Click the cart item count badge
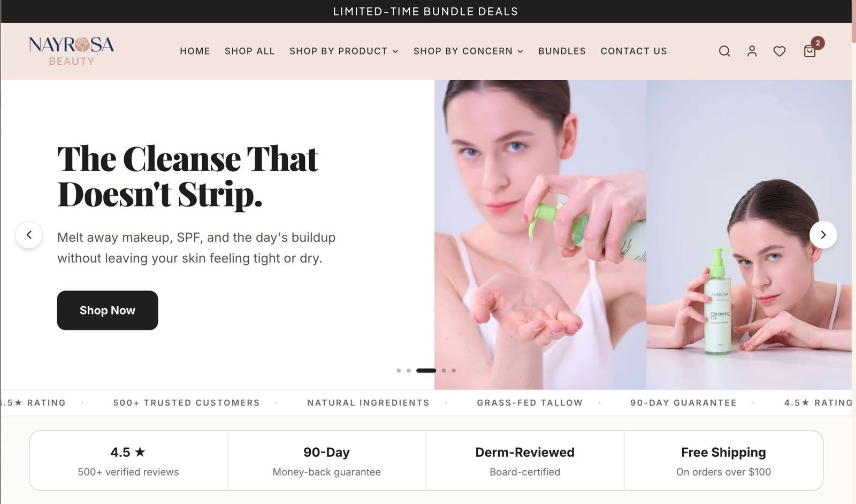The image size is (856, 504). (x=817, y=43)
